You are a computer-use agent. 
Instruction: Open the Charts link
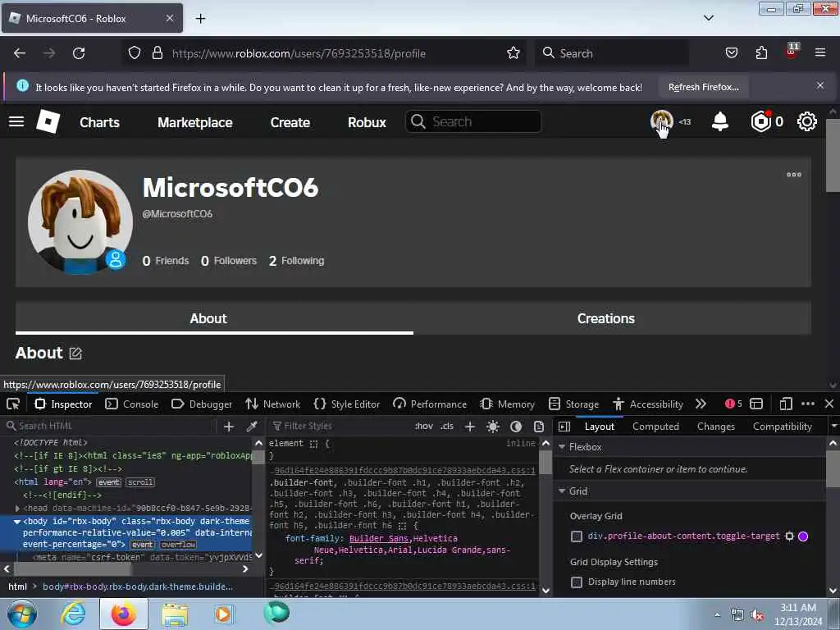coord(99,122)
